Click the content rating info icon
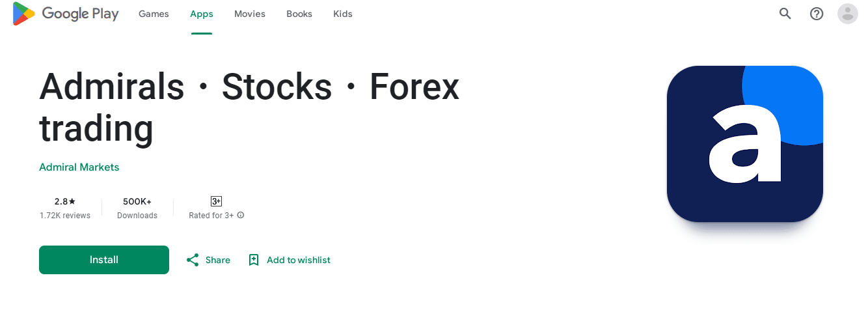The width and height of the screenshot is (868, 312). pos(241,216)
